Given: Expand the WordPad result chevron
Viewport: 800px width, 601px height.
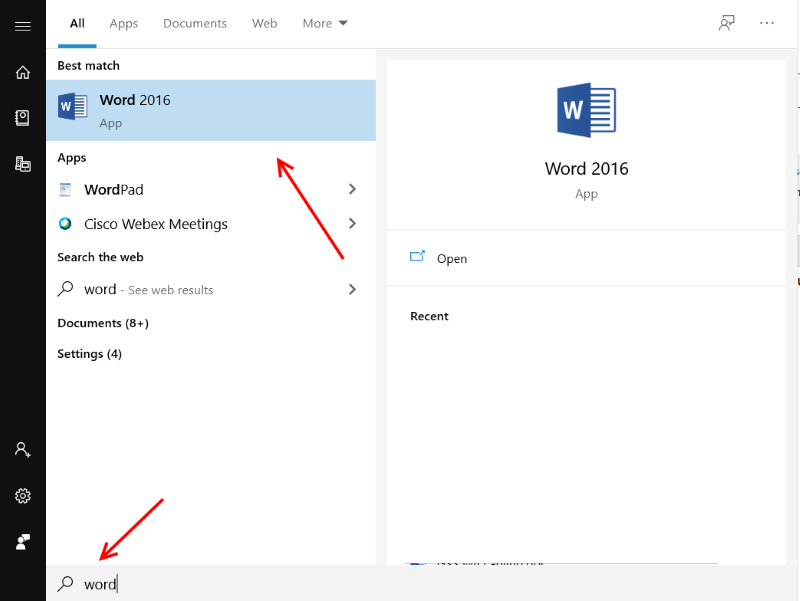Looking at the screenshot, I should [352, 189].
